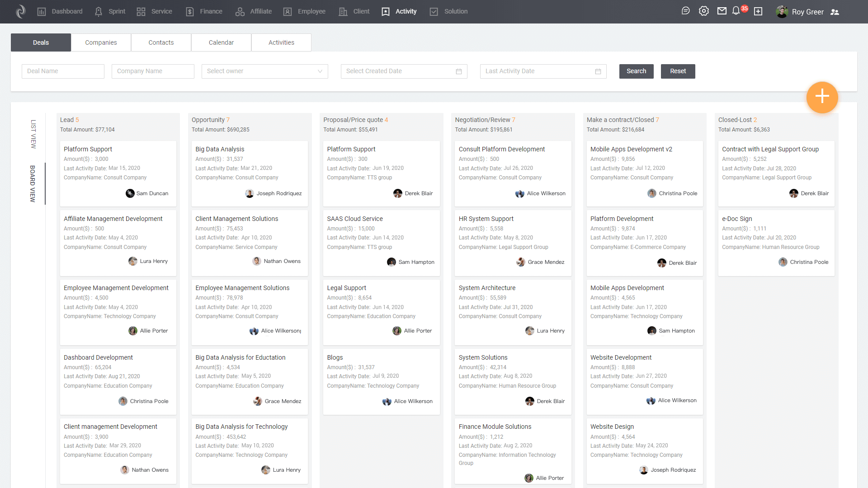Click the Reset button

[x=678, y=71]
